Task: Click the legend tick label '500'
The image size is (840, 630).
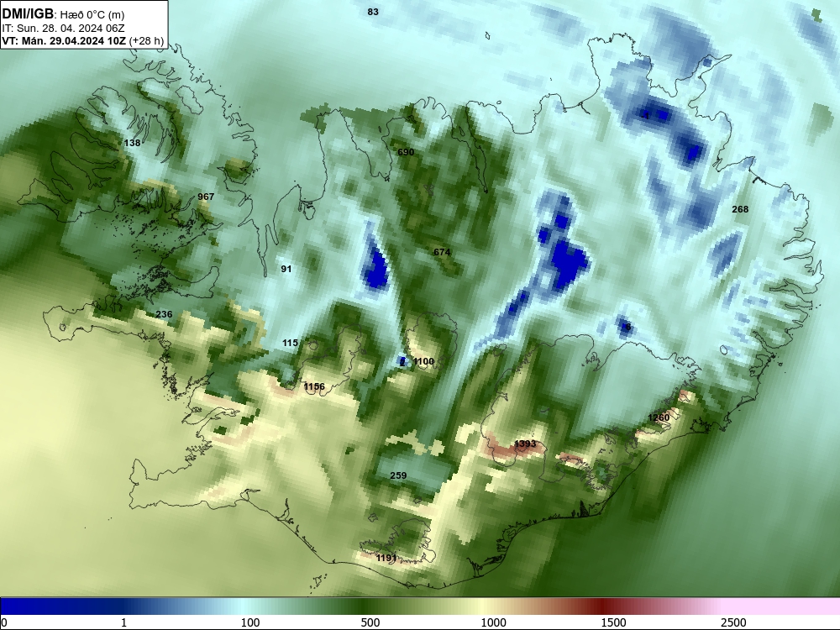Action: (370, 622)
